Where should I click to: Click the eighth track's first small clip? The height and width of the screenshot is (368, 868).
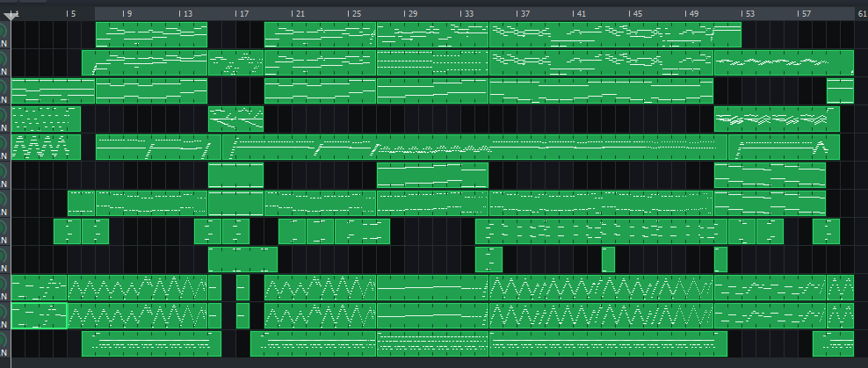[67, 231]
